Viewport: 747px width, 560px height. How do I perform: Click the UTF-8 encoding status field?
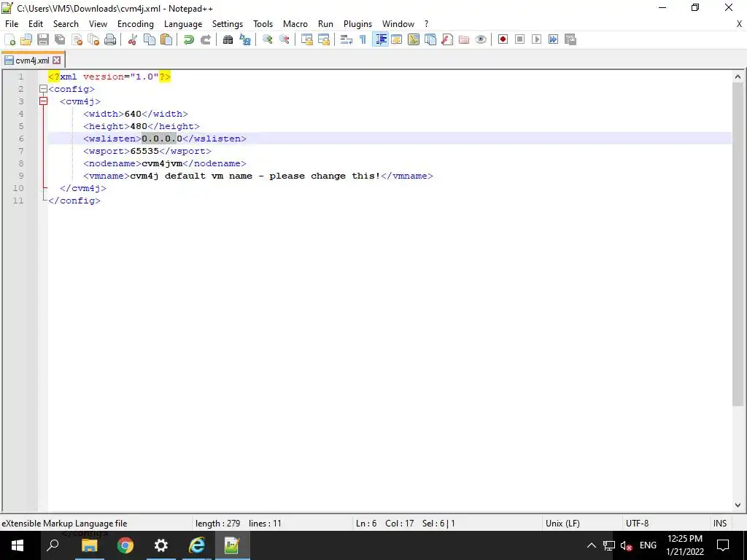tap(637, 524)
